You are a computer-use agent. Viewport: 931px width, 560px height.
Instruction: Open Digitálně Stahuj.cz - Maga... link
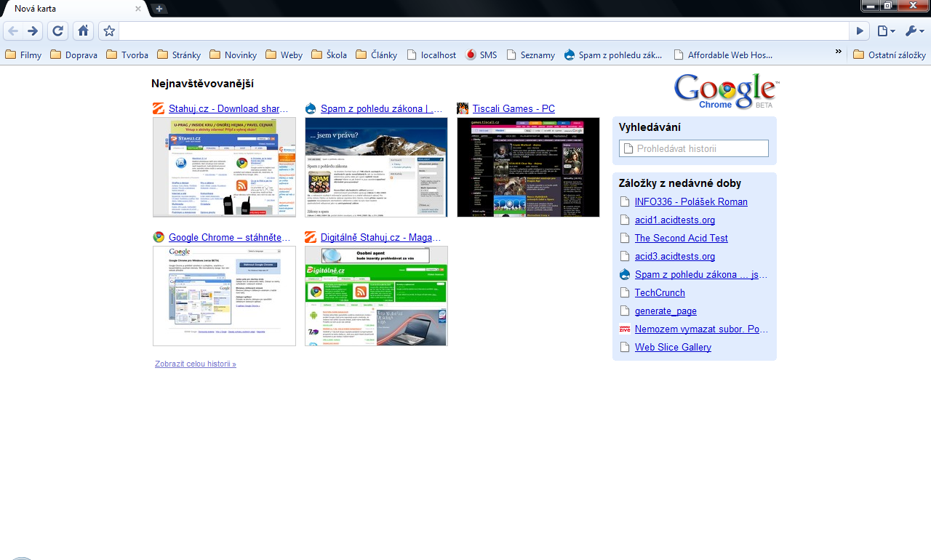381,238
